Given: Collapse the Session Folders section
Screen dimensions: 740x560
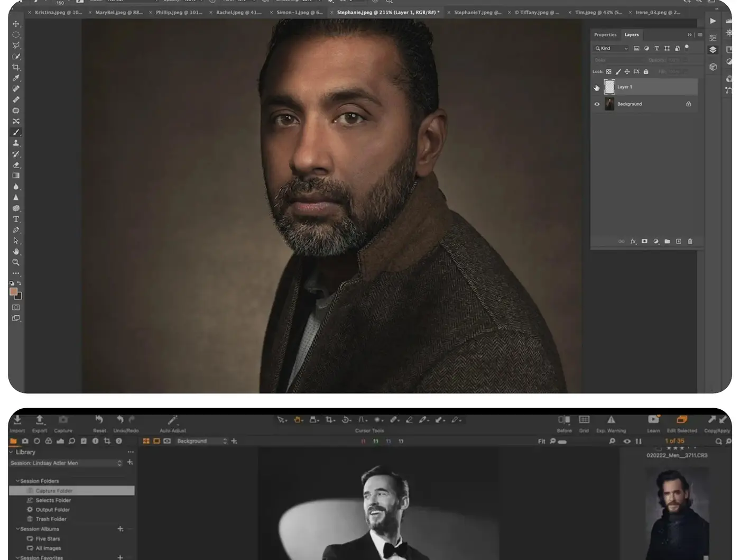Looking at the screenshot, I should tap(17, 481).
